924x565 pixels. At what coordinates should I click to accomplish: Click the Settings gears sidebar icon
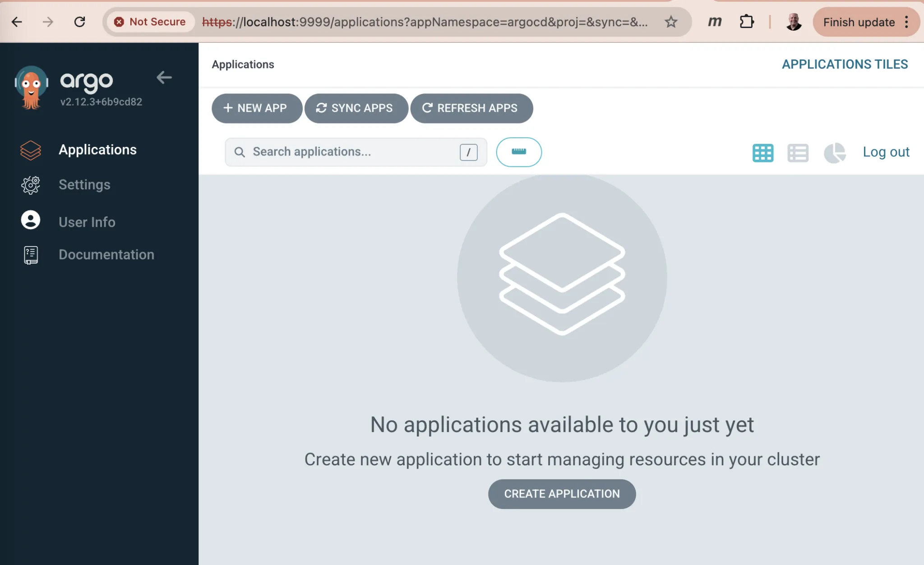30,185
